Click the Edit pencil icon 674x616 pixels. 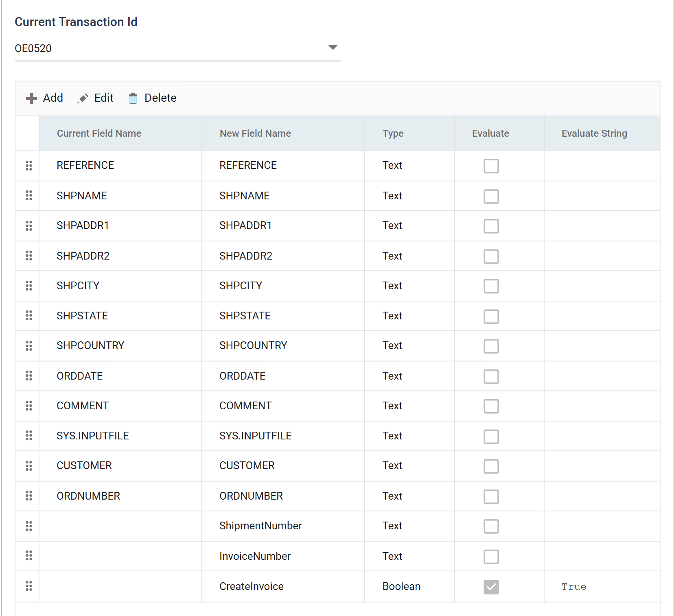tap(83, 98)
